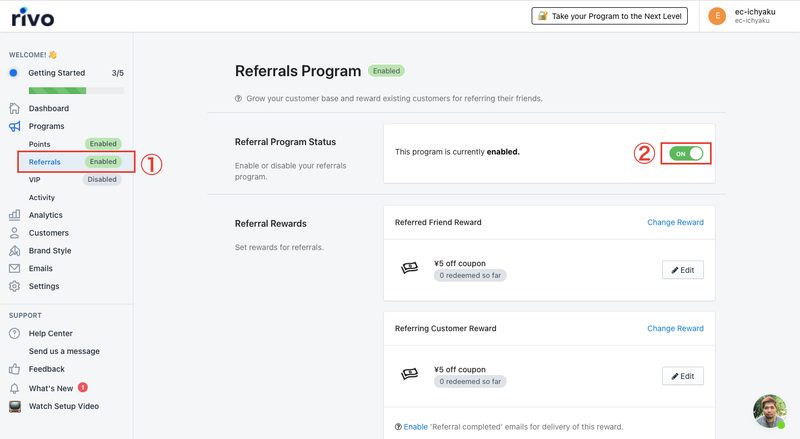800x439 pixels.
Task: Go to Analytics page
Action: [x=45, y=215]
